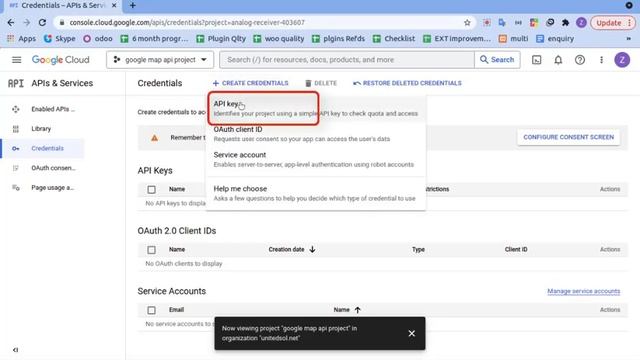
Task: Click Configure Consent Screen button
Action: pos(569,137)
